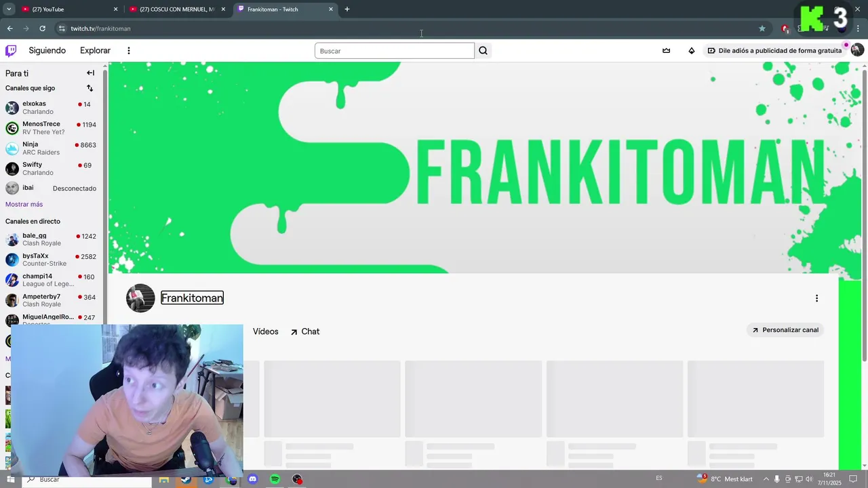Open bale_gg live channel
Screen dimensions: 868x488
(52, 239)
